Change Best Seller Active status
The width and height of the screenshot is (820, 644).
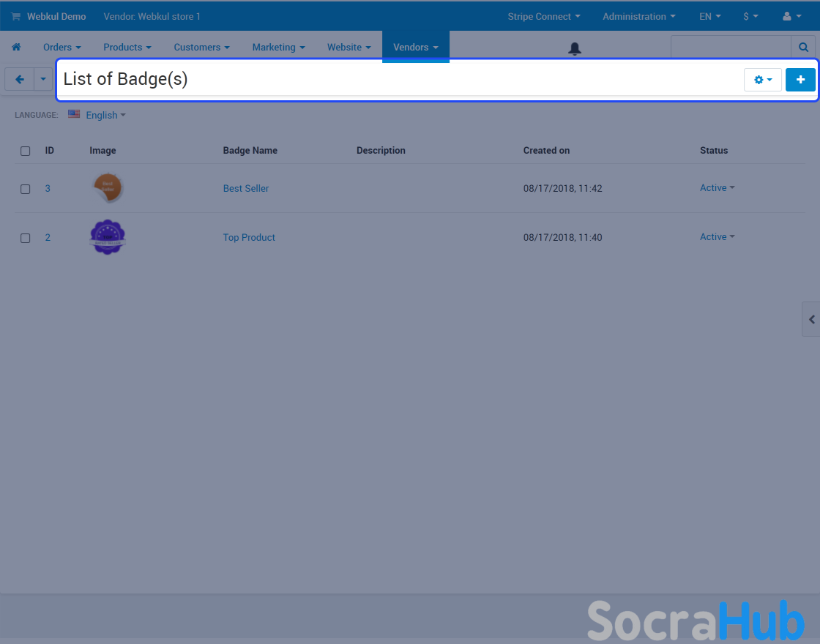pos(717,187)
